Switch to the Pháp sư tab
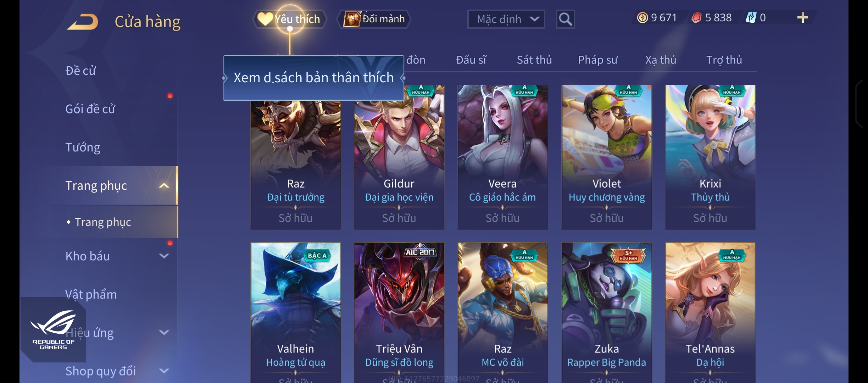Viewport: 868px width, 383px height. click(597, 60)
